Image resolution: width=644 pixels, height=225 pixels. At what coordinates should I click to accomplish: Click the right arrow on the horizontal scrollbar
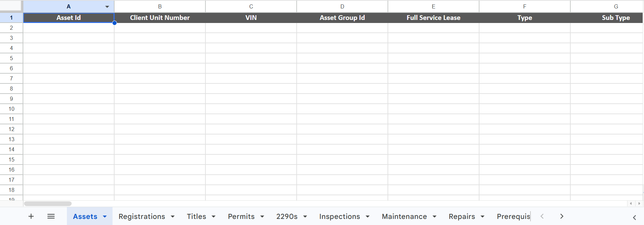pyautogui.click(x=640, y=203)
